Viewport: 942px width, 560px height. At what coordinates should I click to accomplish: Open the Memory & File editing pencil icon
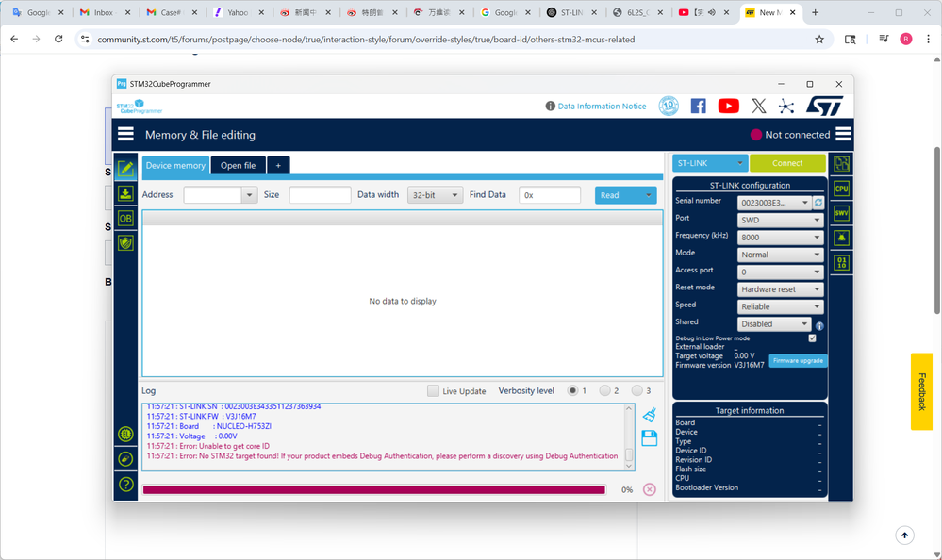[x=125, y=168]
